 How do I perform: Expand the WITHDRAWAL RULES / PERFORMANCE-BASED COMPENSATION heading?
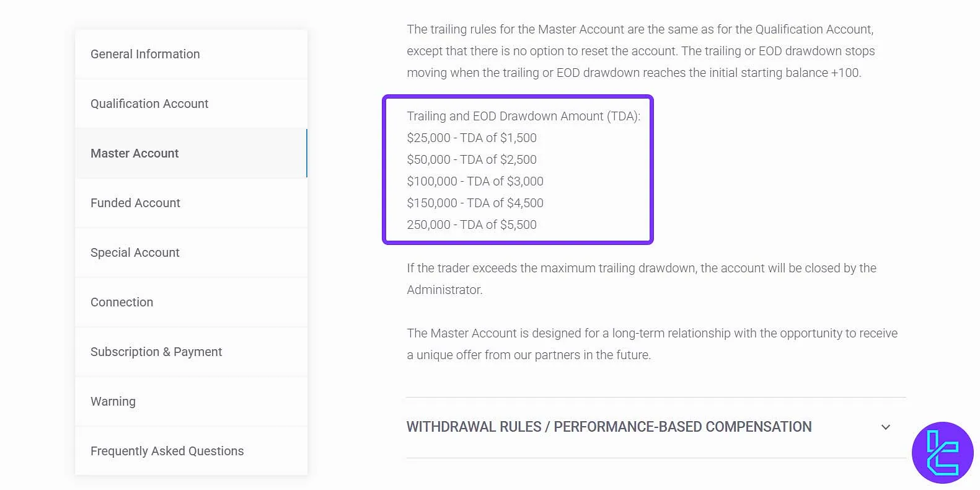(x=609, y=427)
